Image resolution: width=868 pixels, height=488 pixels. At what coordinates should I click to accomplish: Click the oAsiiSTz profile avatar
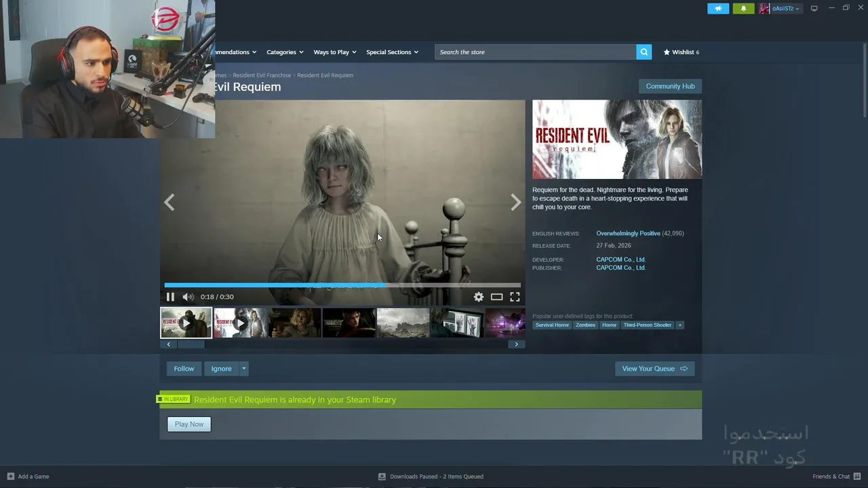point(764,8)
